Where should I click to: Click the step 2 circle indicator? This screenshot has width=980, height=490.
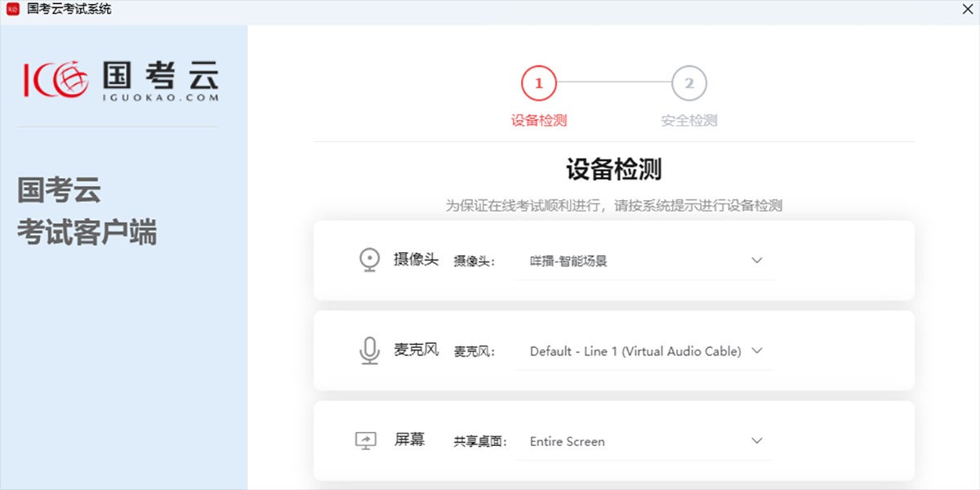(689, 82)
